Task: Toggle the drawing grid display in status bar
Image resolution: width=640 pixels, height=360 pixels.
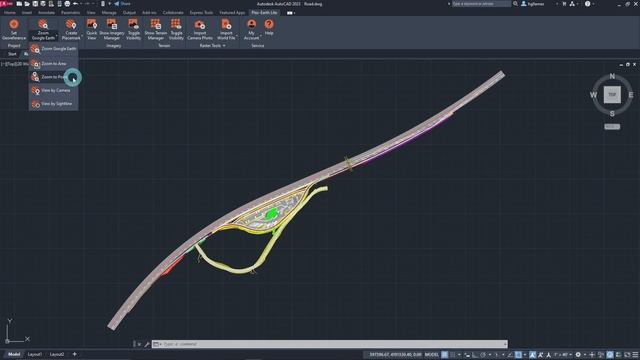Action: pos(445,355)
